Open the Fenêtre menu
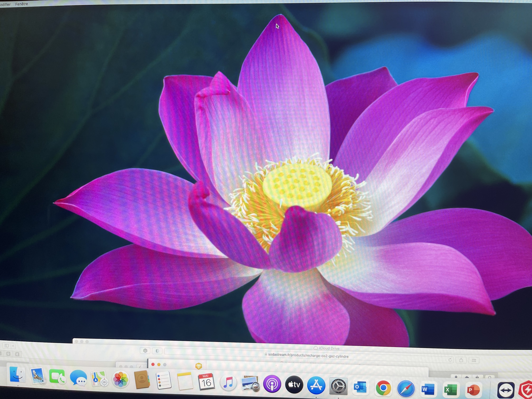Image resolution: width=532 pixels, height=399 pixels. point(22,4)
